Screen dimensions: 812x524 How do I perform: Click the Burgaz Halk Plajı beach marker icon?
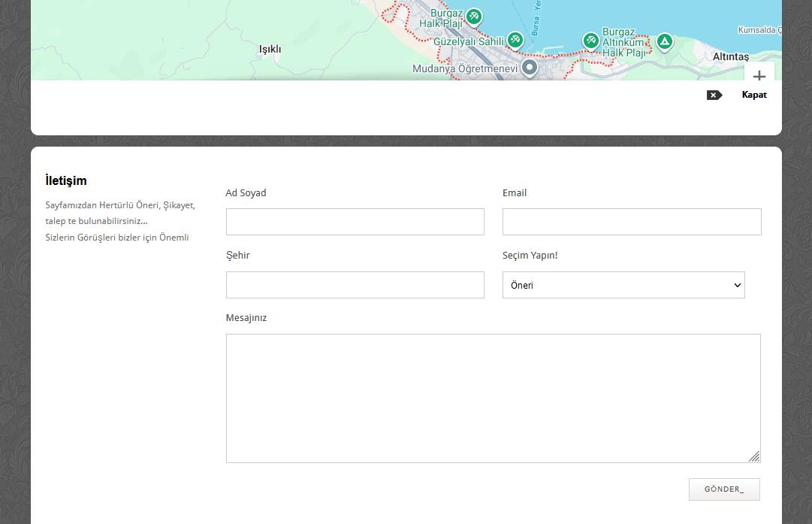point(473,16)
